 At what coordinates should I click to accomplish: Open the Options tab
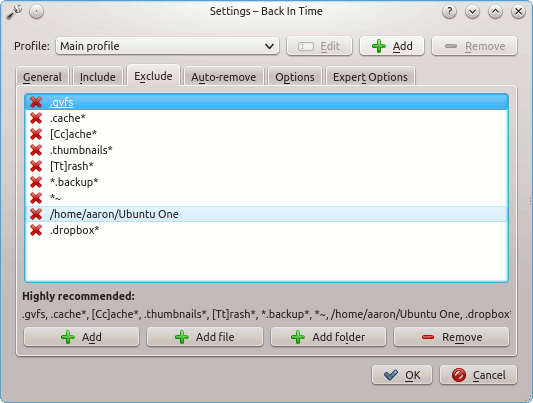tap(295, 77)
